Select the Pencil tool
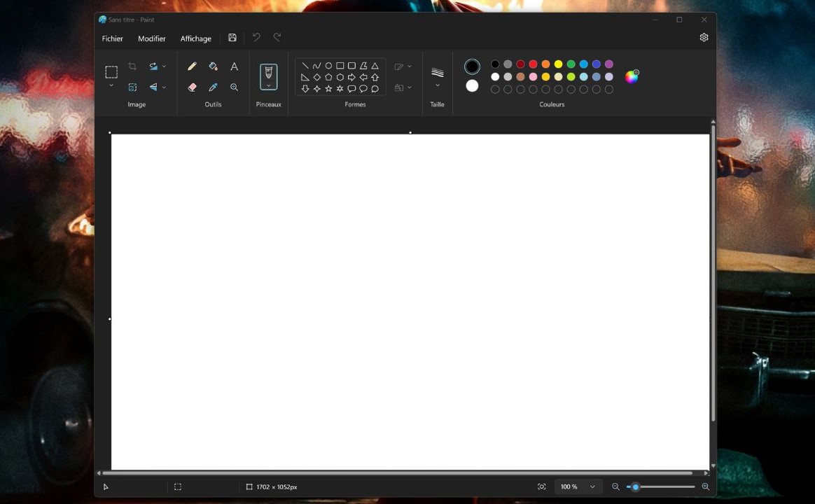The height and width of the screenshot is (504, 815). [192, 66]
